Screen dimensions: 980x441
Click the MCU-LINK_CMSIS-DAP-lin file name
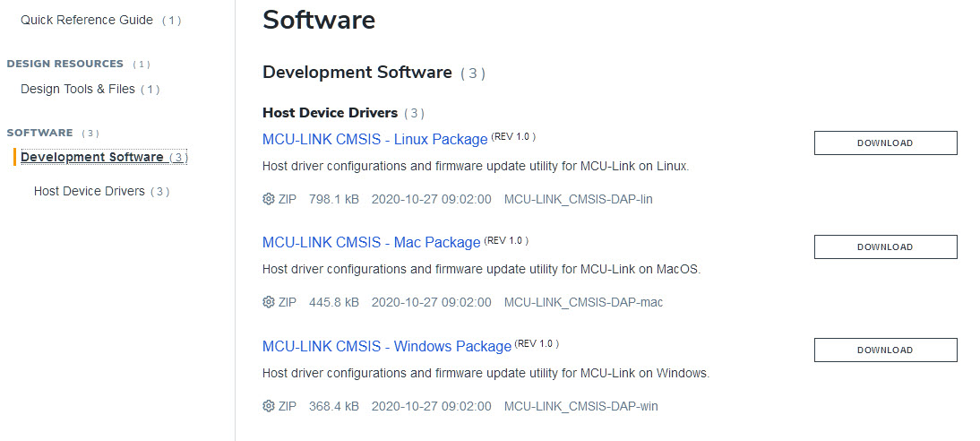point(578,199)
